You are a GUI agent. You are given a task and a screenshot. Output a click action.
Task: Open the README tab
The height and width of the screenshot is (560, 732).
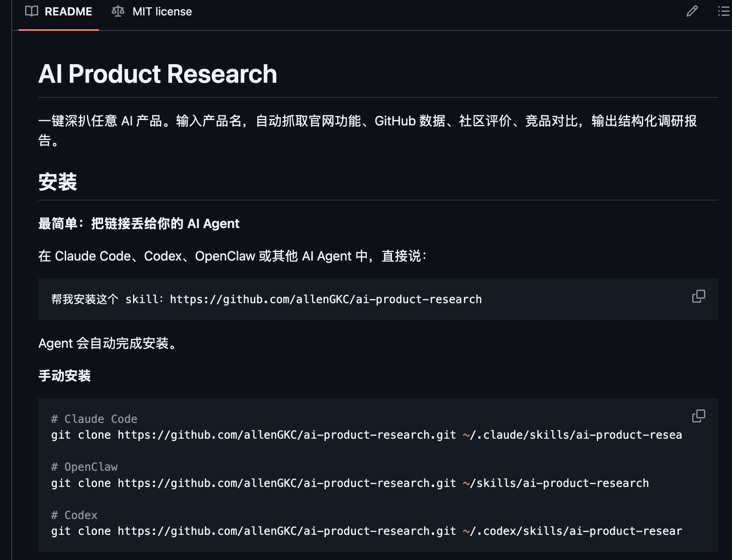tap(59, 12)
